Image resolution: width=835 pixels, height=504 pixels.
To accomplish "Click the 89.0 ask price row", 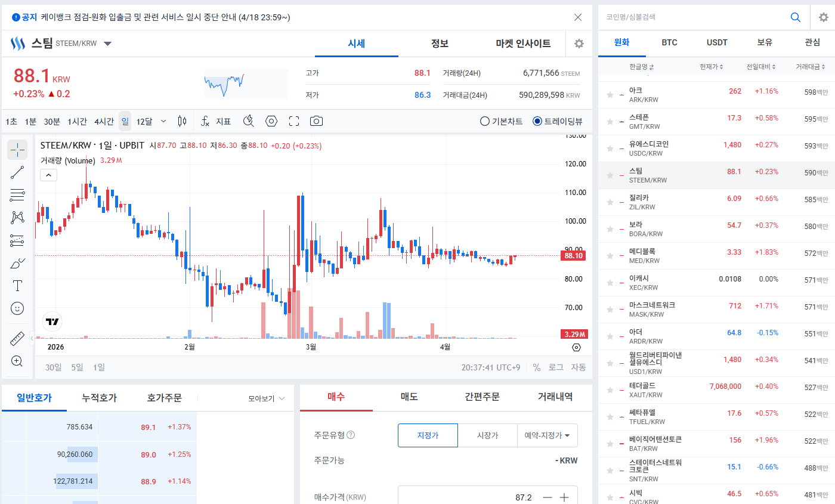I will [x=99, y=454].
